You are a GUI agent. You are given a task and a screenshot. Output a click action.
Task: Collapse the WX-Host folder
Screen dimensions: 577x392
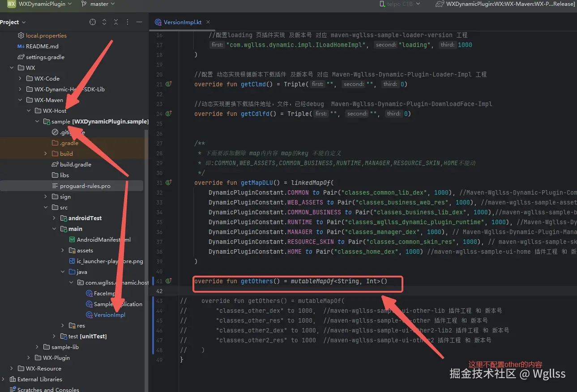[29, 111]
